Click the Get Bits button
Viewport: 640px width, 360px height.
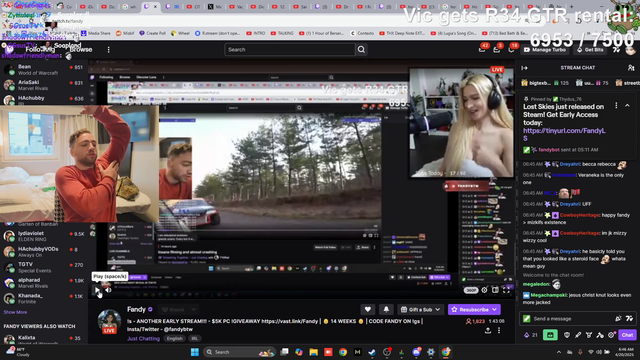click(590, 49)
